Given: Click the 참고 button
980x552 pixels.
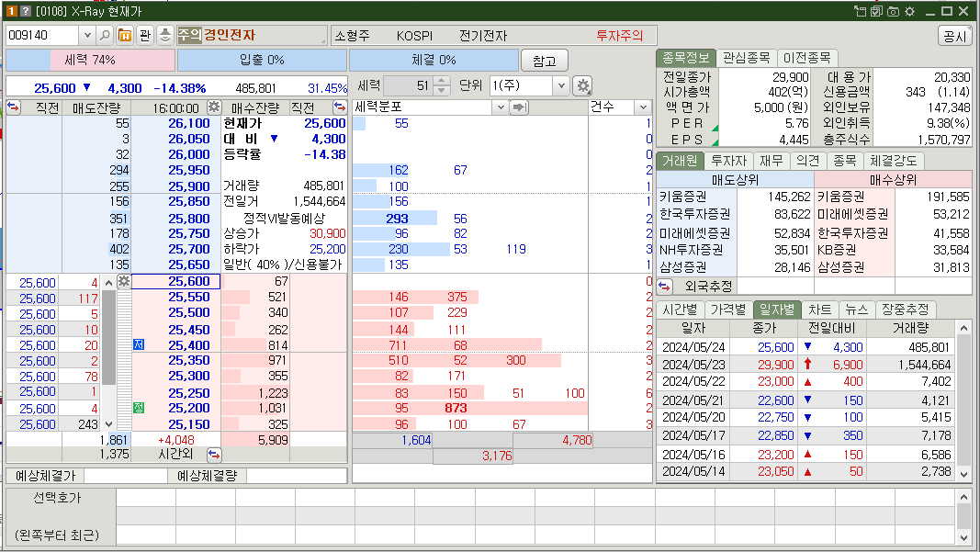Looking at the screenshot, I should pyautogui.click(x=544, y=61).
